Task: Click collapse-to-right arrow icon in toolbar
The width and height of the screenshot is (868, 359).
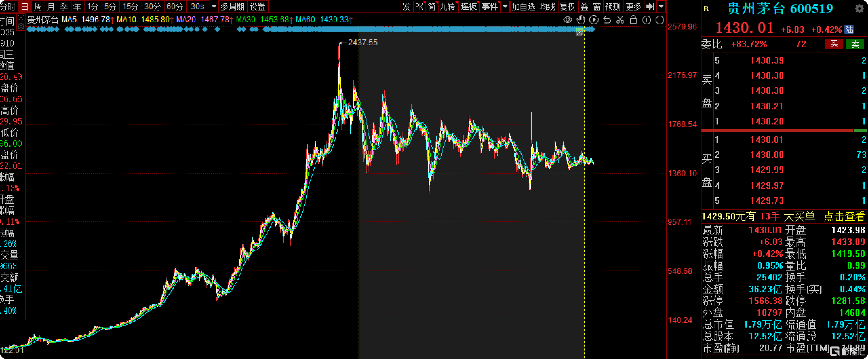Action: coord(650,6)
